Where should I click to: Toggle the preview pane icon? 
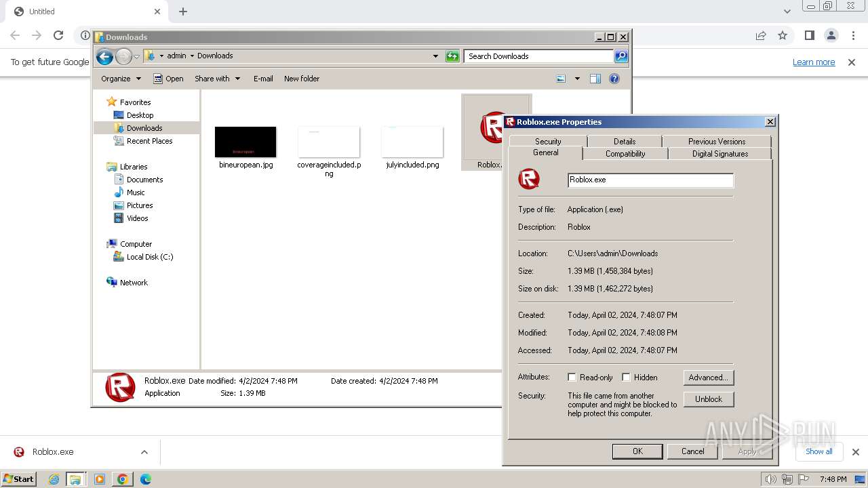(595, 79)
